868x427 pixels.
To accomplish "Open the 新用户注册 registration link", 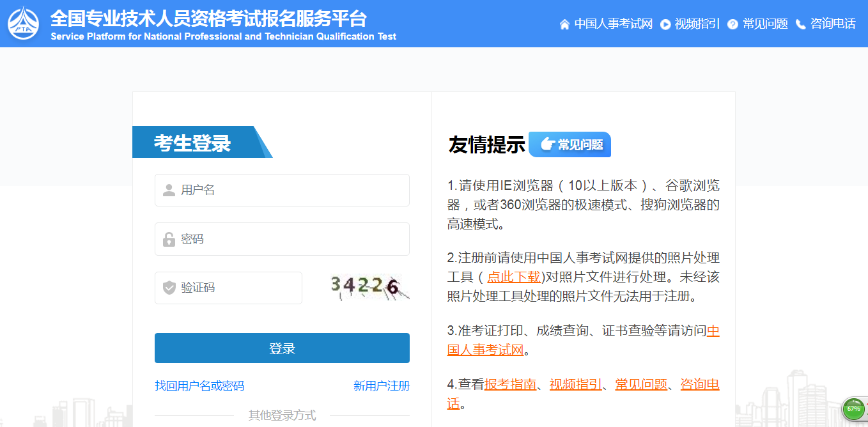I will point(381,386).
